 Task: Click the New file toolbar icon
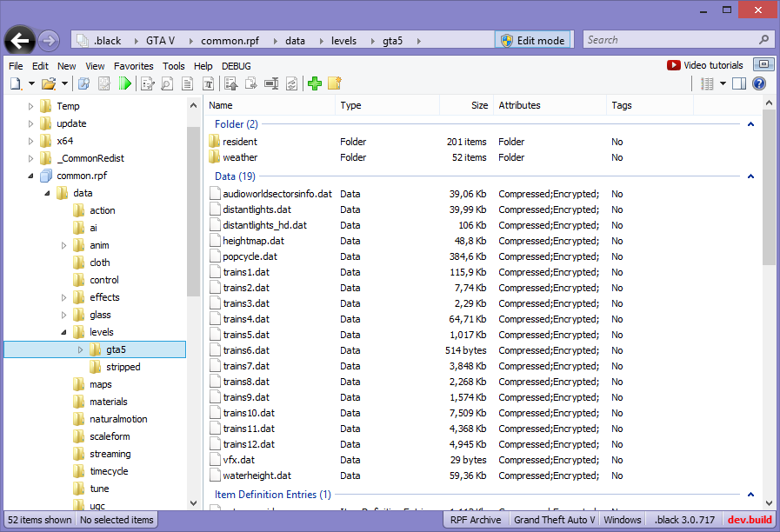[x=16, y=83]
